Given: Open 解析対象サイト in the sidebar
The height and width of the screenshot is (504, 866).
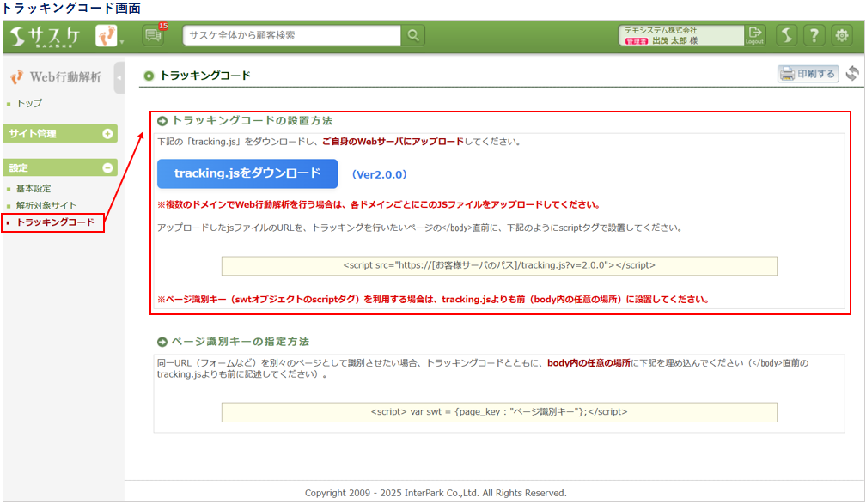Looking at the screenshot, I should (x=46, y=205).
